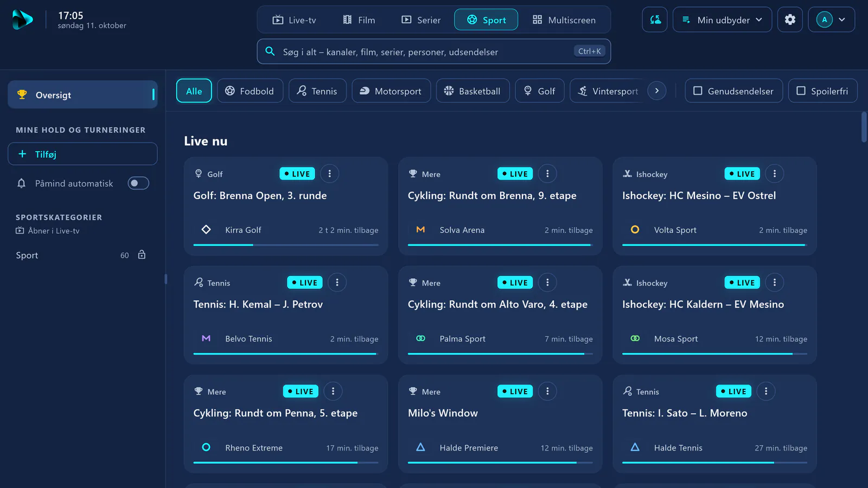Check the Genudsendelser checkbox
This screenshot has height=488, width=868.
[698, 91]
